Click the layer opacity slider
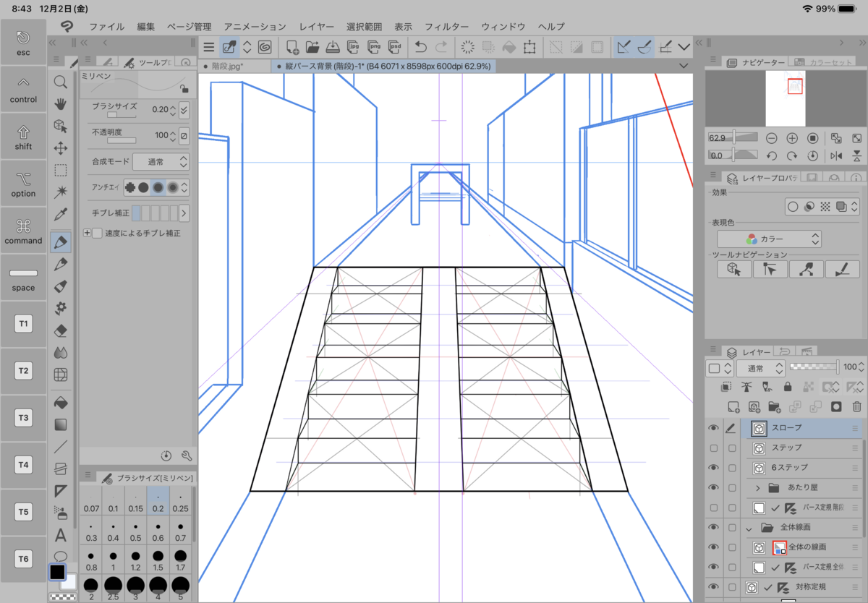Screen dimensions: 868x603 813,368
